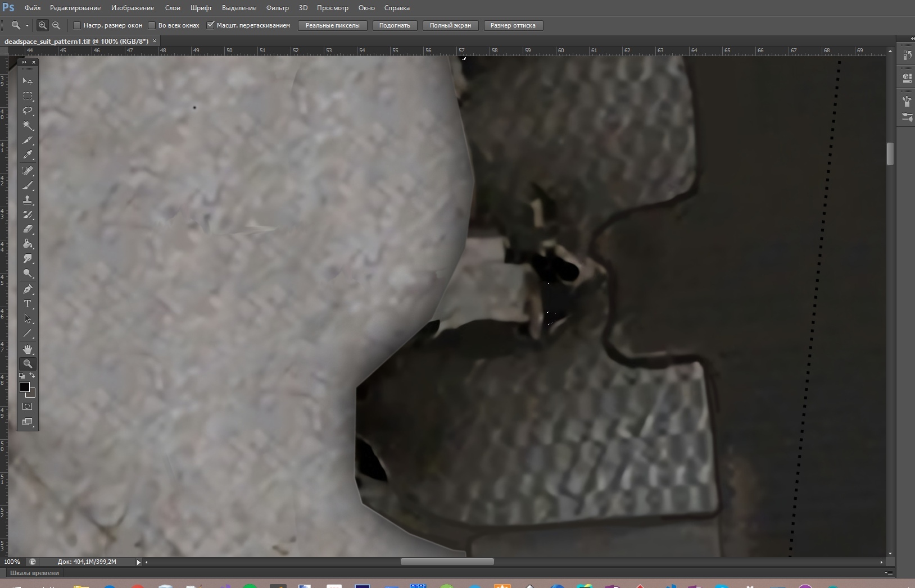Viewport: 915px width, 588px height.
Task: Choose the Pen tool
Action: pyautogui.click(x=28, y=289)
